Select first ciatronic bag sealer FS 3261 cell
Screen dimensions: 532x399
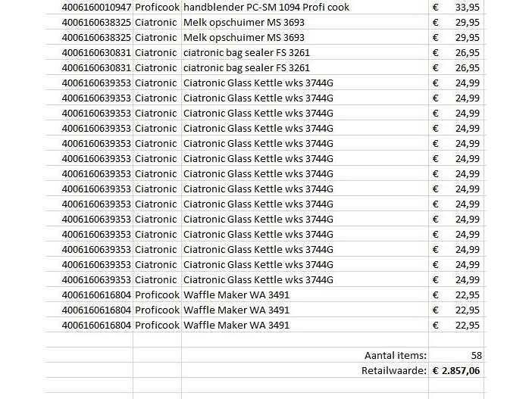click(305, 52)
